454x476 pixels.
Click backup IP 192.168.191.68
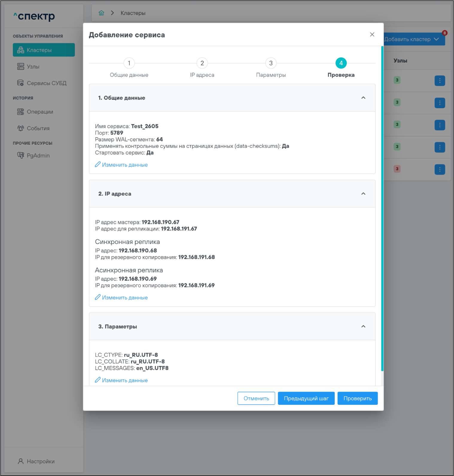click(196, 257)
